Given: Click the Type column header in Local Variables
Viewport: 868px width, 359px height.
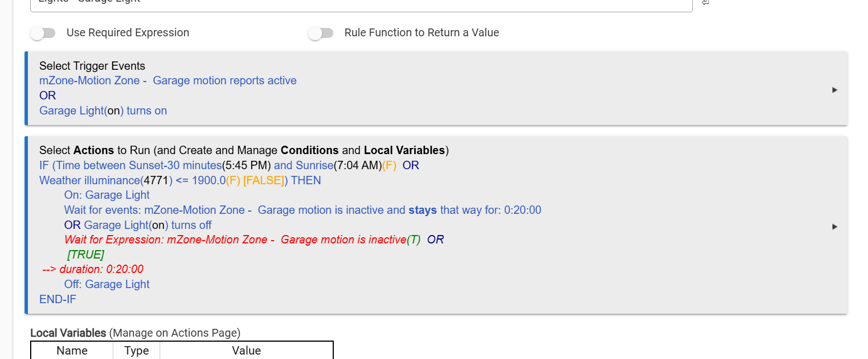Looking at the screenshot, I should coord(136,351).
